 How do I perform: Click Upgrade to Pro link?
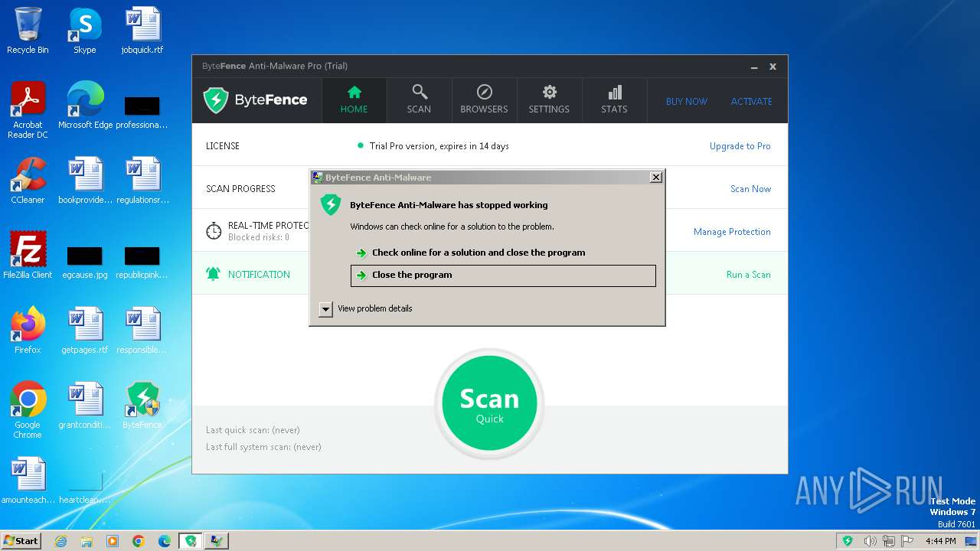(x=740, y=146)
